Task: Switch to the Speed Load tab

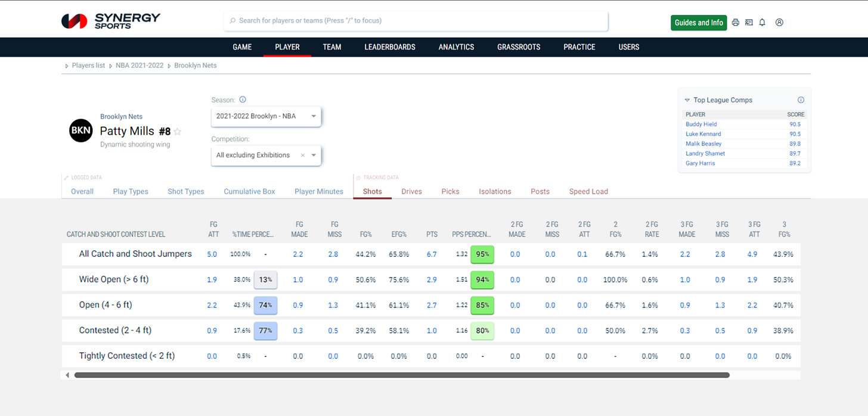Action: click(x=588, y=191)
